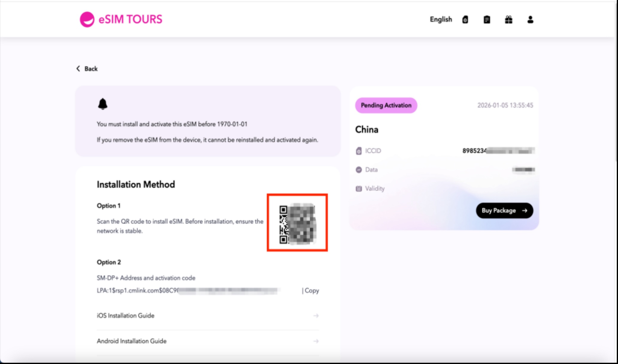Expand the iOS Installation Guide
The height and width of the screenshot is (364, 618).
point(125,316)
